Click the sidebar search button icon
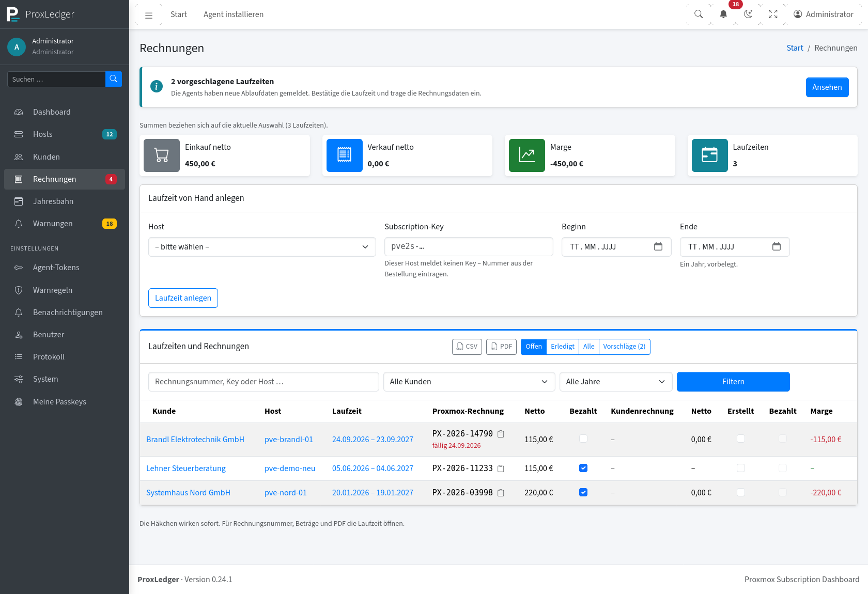868x594 pixels. point(114,79)
